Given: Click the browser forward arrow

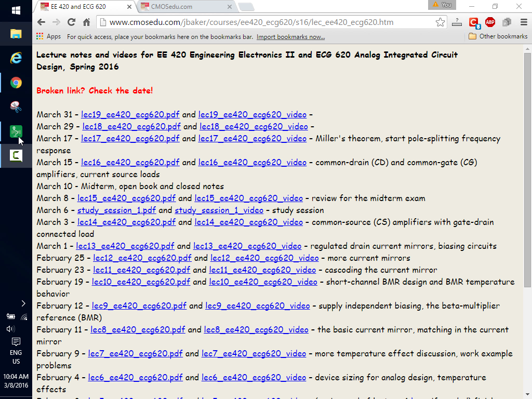Looking at the screenshot, I should click(56, 22).
